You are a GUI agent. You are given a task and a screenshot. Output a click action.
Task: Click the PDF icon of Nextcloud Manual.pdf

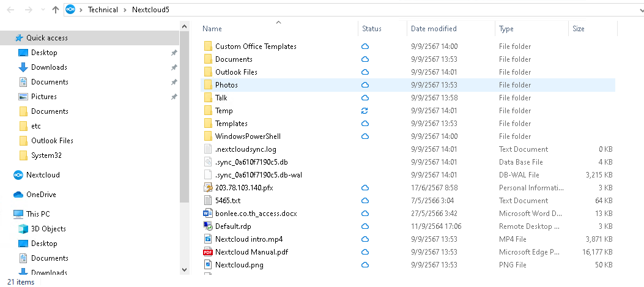coord(207,252)
